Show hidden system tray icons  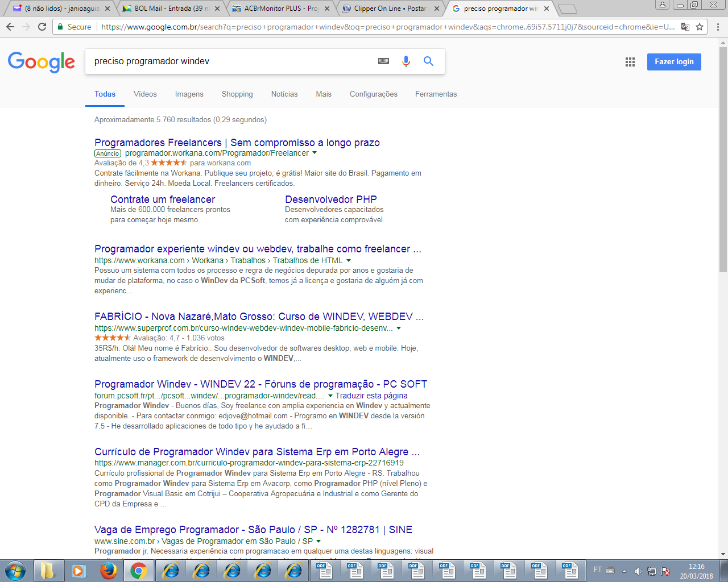coord(624,571)
